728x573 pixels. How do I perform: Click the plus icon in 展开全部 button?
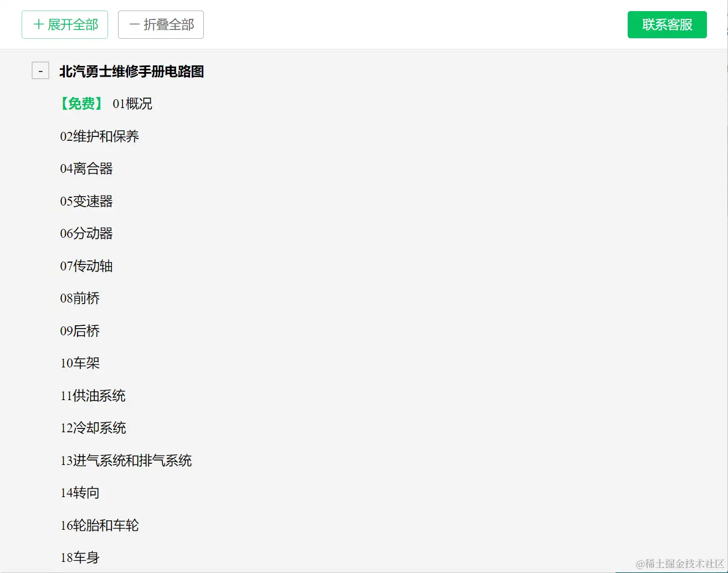[38, 24]
